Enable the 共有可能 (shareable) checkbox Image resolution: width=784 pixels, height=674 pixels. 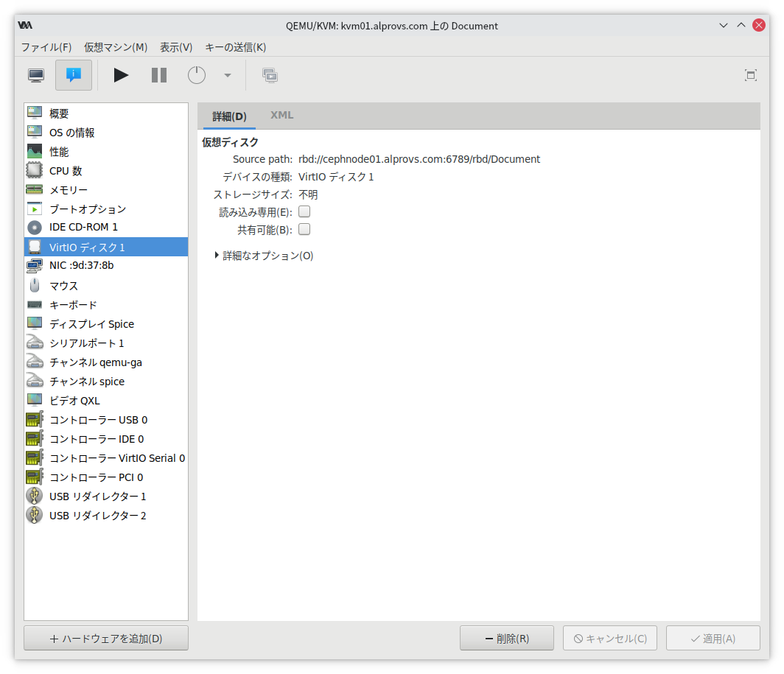(304, 229)
